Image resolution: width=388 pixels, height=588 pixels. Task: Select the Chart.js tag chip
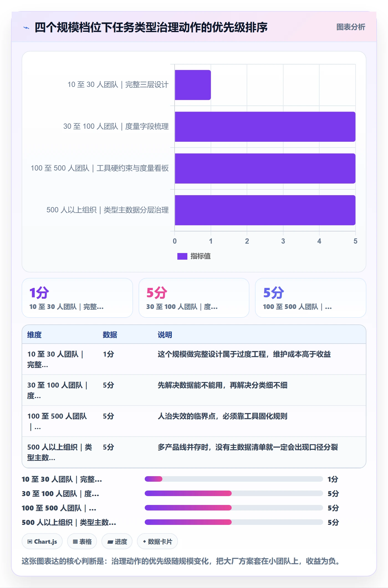[x=42, y=541]
